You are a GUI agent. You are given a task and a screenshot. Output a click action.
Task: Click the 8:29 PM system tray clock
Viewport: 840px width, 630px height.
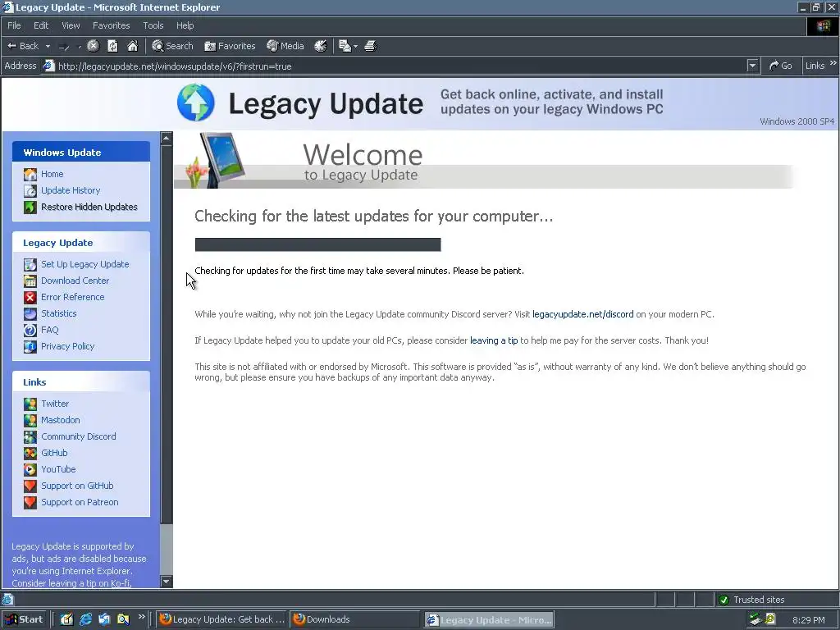(808, 620)
